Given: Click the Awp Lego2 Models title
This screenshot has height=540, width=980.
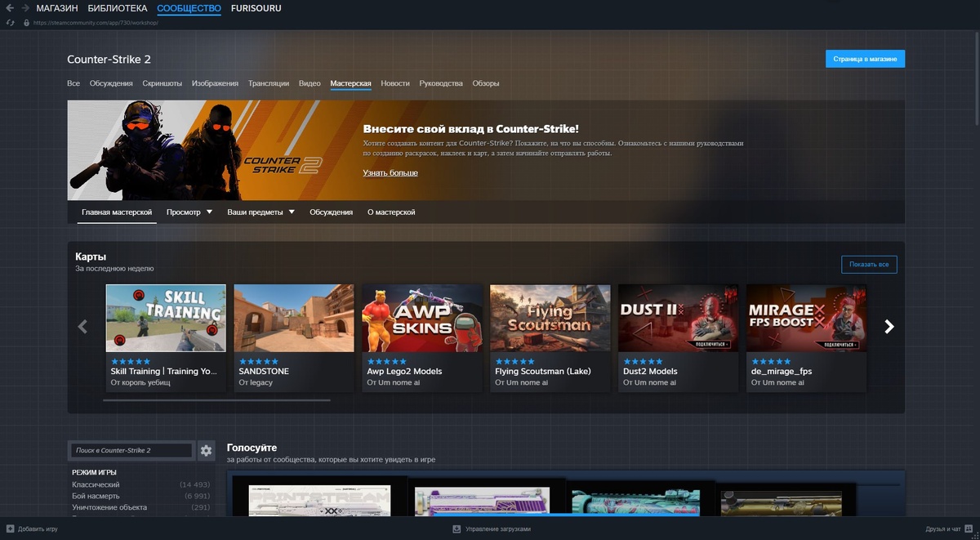Looking at the screenshot, I should coord(404,371).
